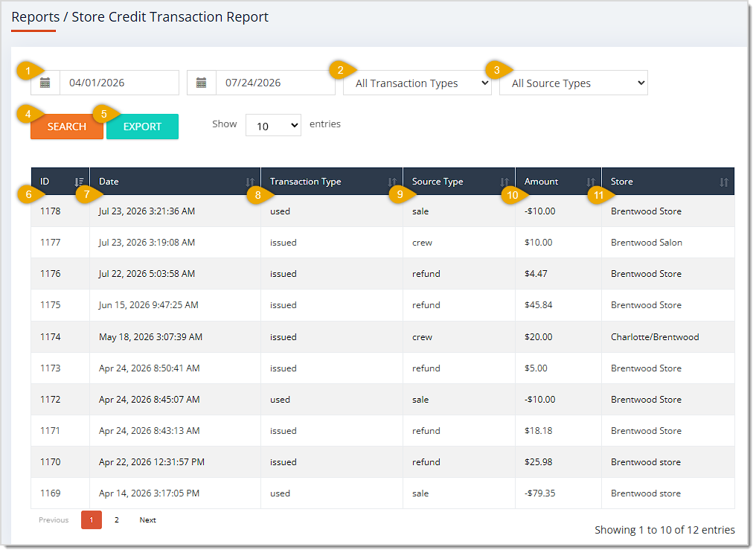The width and height of the screenshot is (756, 553).
Task: Click Store Credit Transaction Report title
Action: click(170, 17)
